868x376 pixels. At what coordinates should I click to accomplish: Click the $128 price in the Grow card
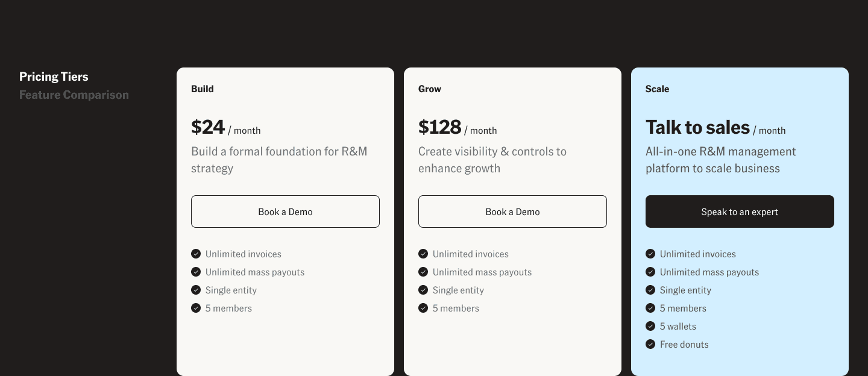[x=440, y=127]
